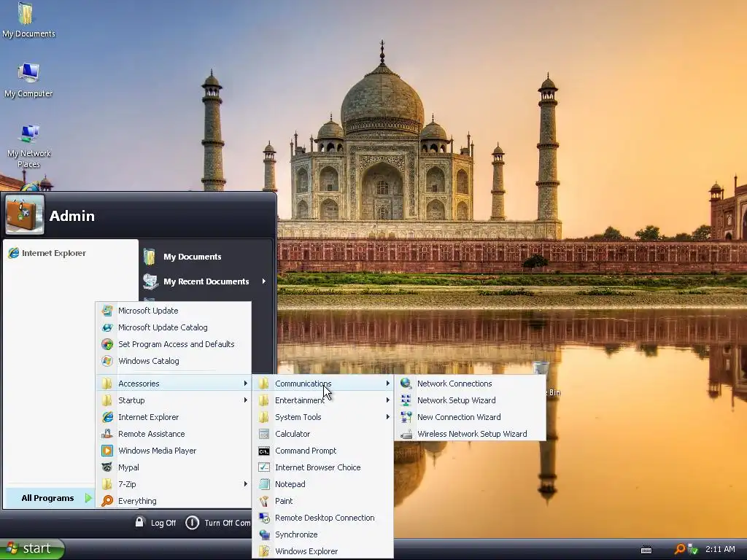Click the taskbar clock showing 2:11 AM

(x=720, y=549)
